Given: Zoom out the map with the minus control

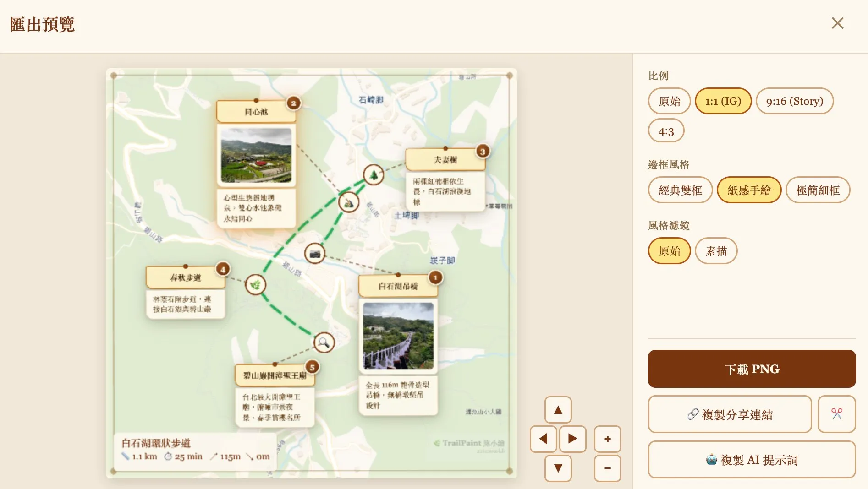Looking at the screenshot, I should 607,468.
